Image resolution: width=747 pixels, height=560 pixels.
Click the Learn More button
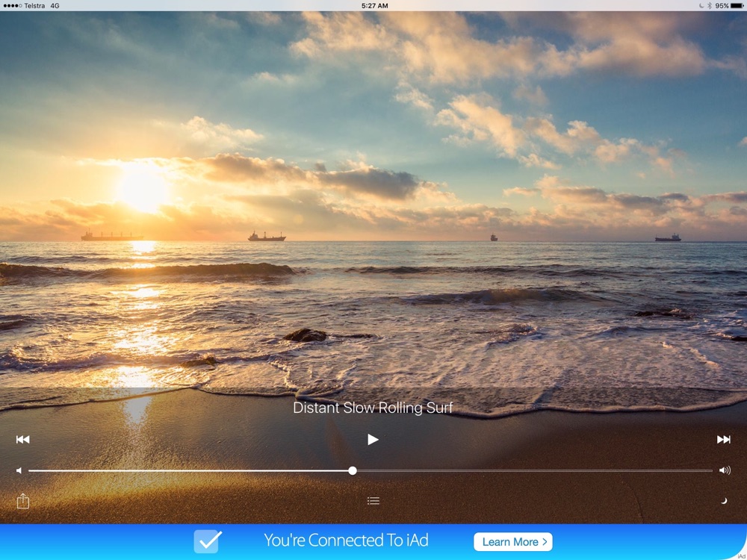[513, 542]
